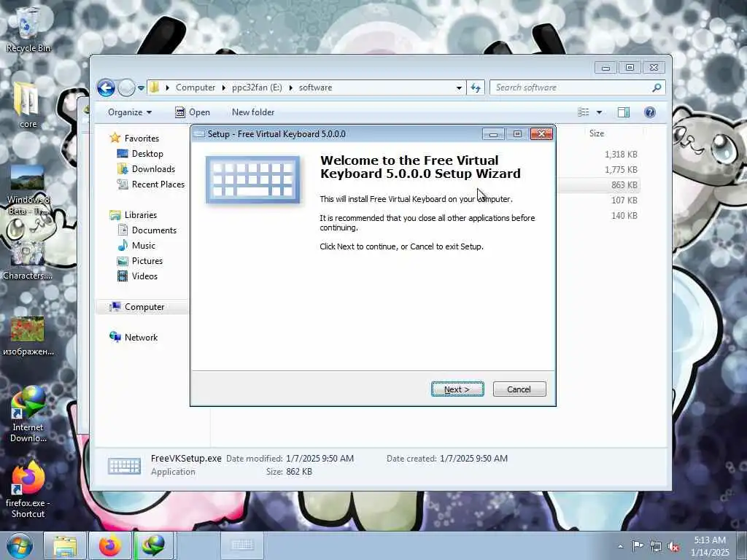Click the Free Virtual Keyboard setup taskbar button

[242, 545]
